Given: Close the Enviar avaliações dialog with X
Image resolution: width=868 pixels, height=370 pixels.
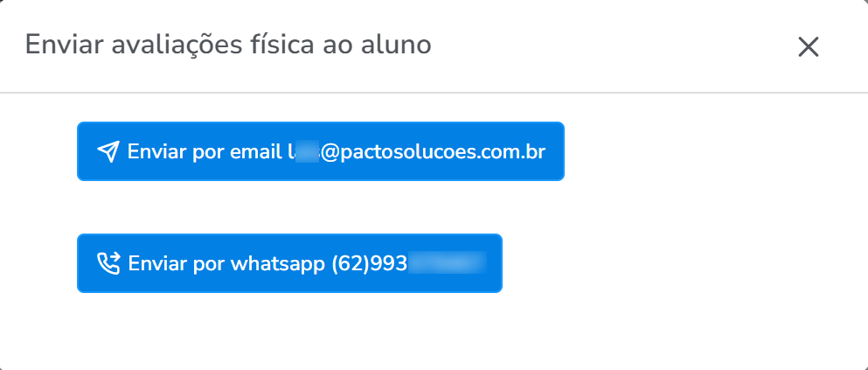Looking at the screenshot, I should click(x=809, y=47).
